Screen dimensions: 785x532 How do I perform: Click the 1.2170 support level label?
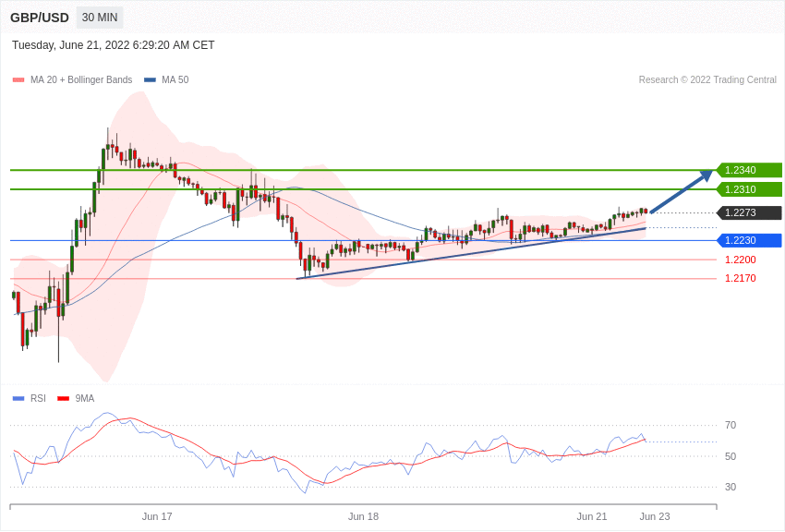[741, 278]
